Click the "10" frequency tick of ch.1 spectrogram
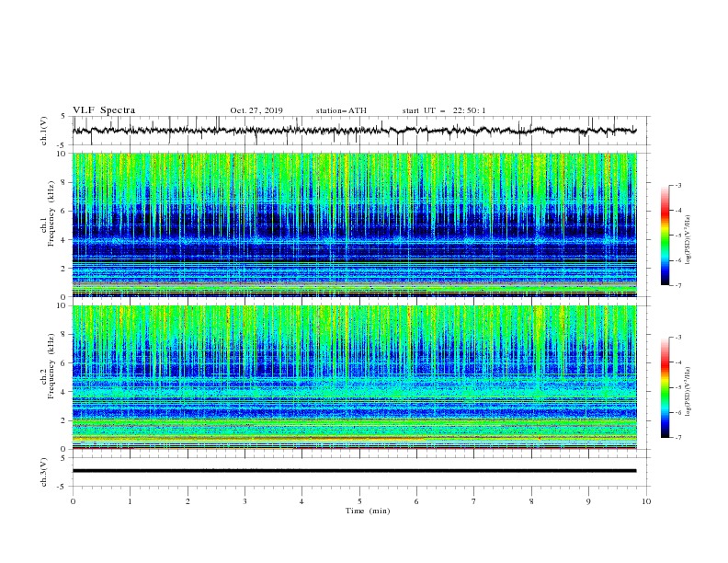728x563 pixels. [x=63, y=154]
